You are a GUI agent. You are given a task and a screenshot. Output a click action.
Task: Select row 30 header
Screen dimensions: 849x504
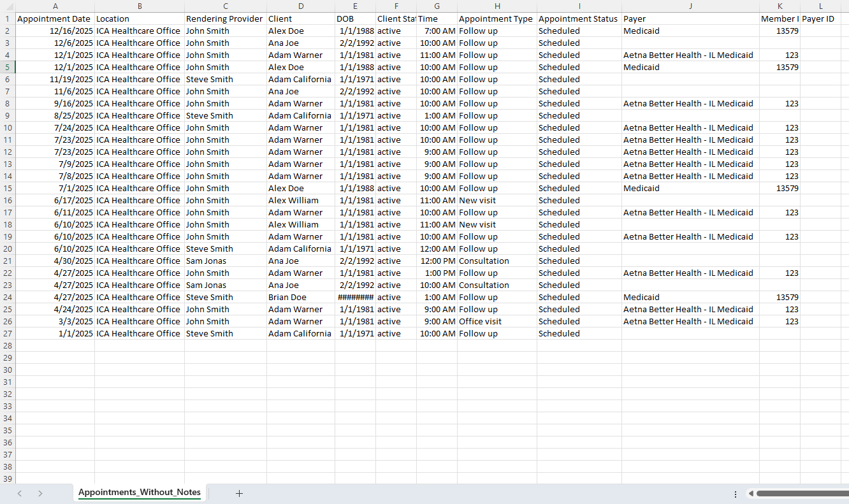(x=7, y=370)
